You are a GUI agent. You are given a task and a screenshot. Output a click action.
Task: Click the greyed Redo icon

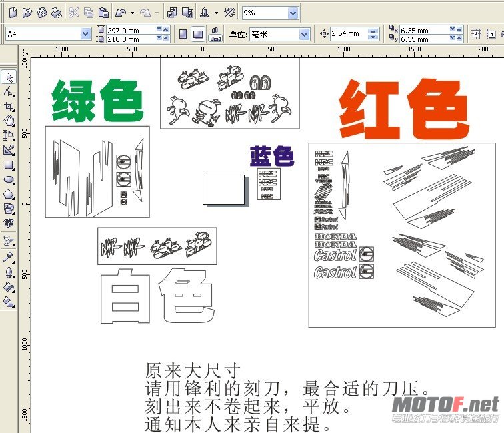[145, 13]
